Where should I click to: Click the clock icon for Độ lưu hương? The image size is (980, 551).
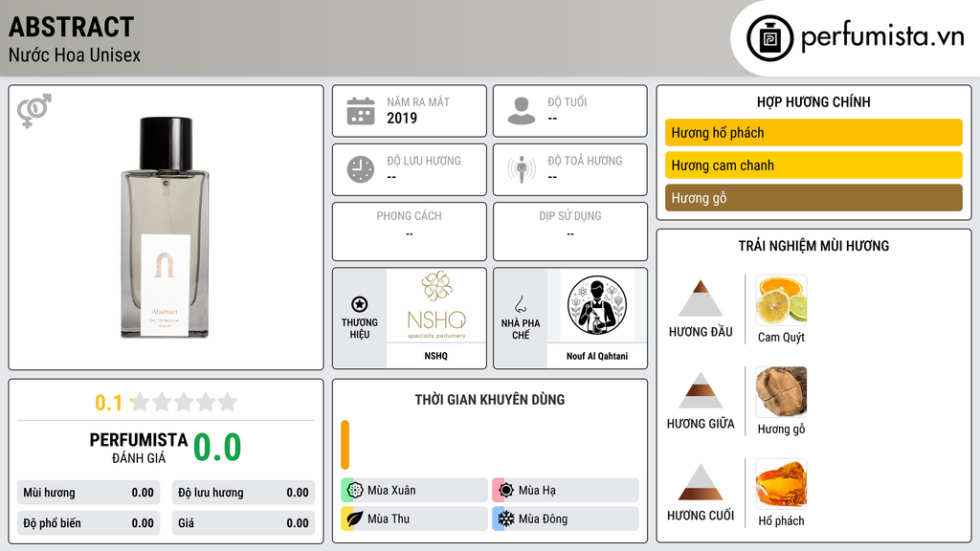[361, 169]
